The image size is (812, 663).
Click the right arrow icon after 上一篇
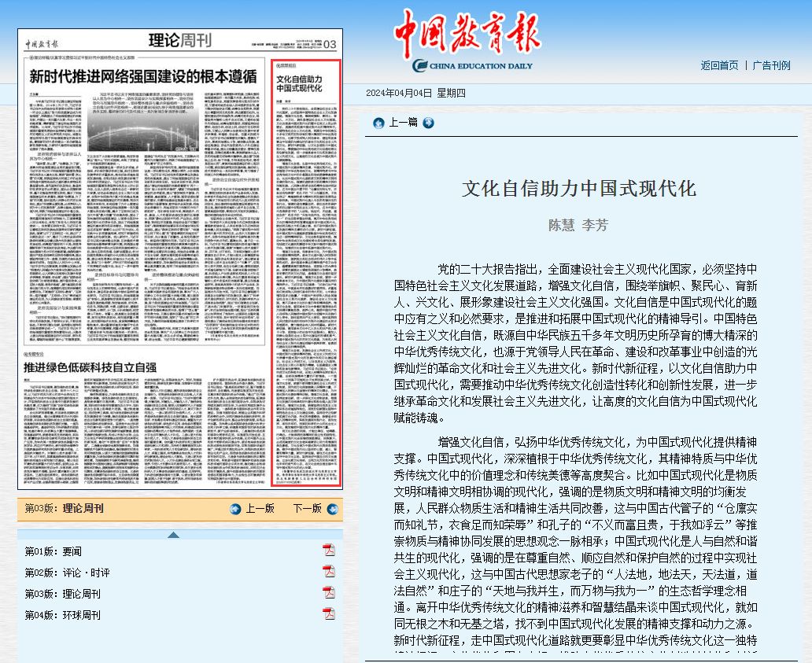coord(428,123)
